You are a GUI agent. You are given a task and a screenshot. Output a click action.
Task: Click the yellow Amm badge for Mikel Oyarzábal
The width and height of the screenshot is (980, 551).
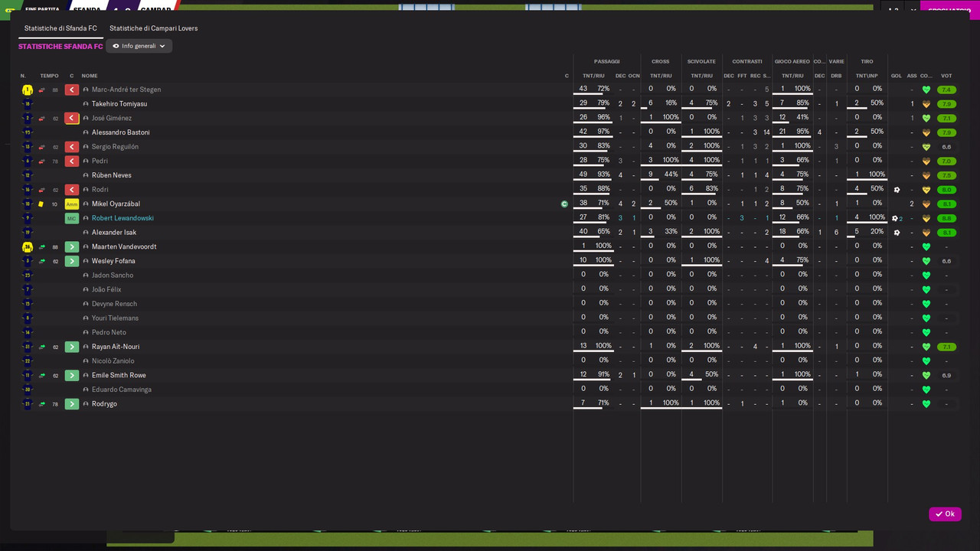click(x=72, y=204)
